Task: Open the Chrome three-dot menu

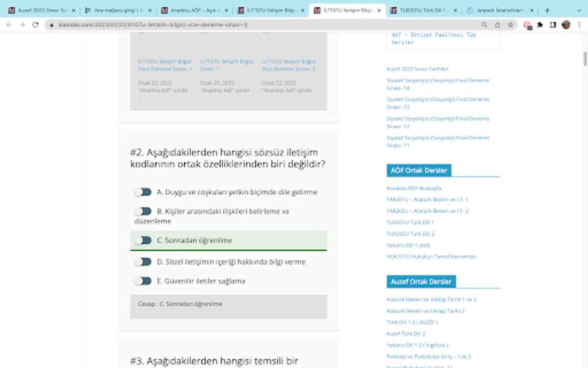Action: coord(579,25)
